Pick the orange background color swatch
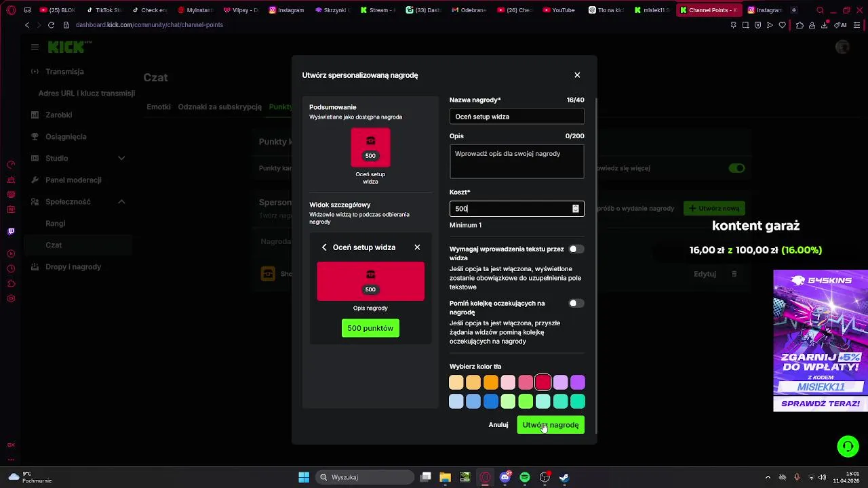The width and height of the screenshot is (868, 488). (x=491, y=383)
